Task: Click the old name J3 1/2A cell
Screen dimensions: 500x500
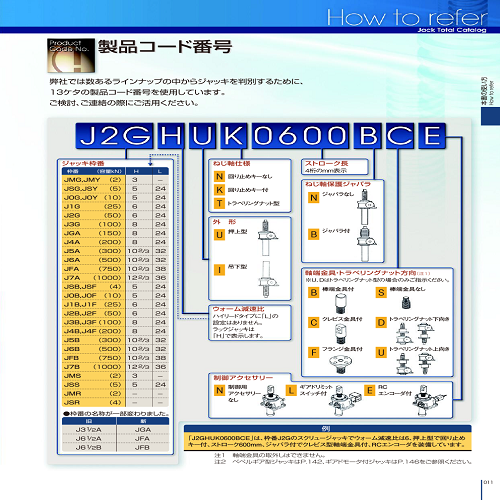Action: pyautogui.click(x=89, y=430)
